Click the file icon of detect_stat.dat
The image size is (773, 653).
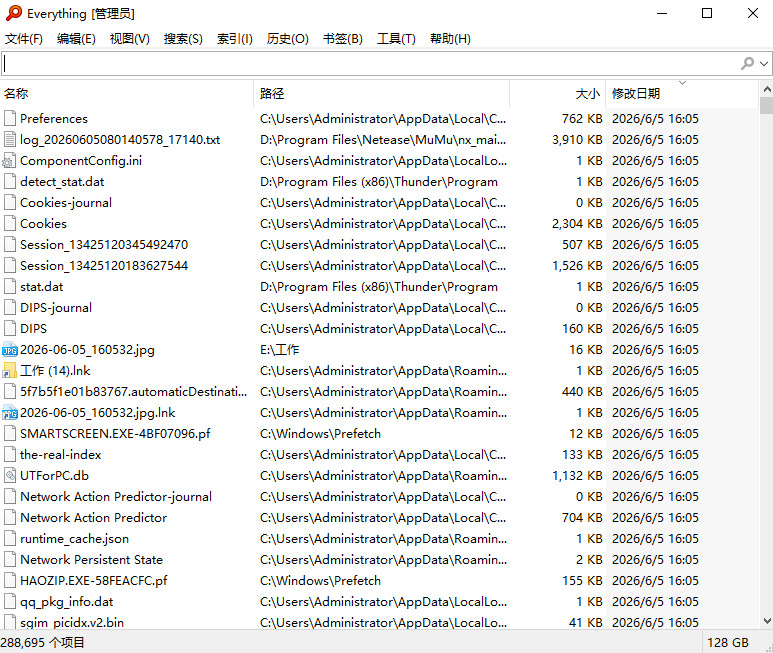pyautogui.click(x=10, y=181)
